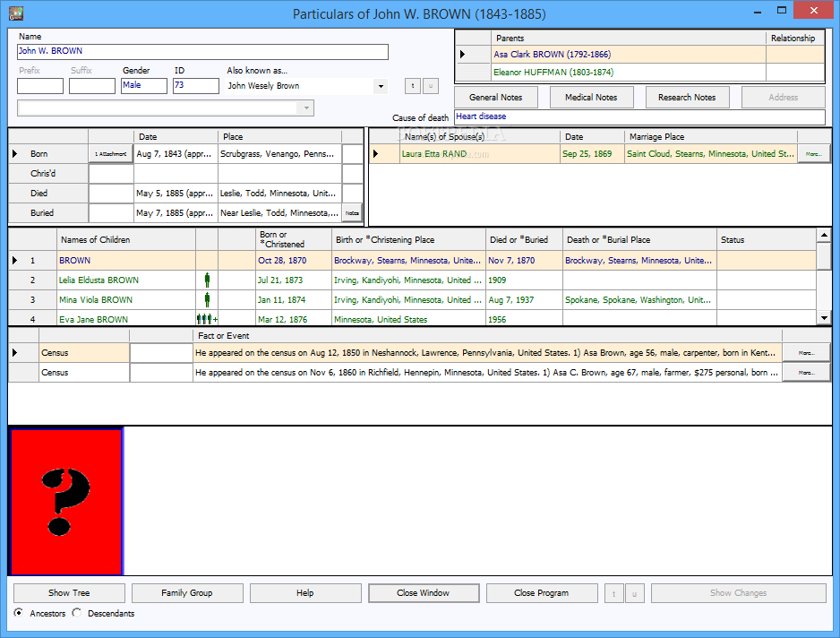840x638 pixels.
Task: Open the Family Group view
Action: tap(187, 593)
